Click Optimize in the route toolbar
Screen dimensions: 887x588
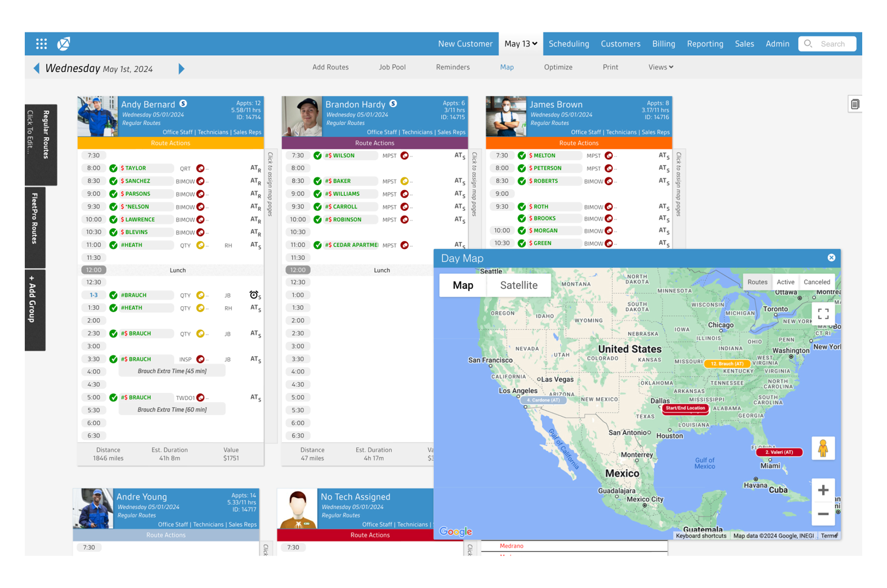[558, 67]
